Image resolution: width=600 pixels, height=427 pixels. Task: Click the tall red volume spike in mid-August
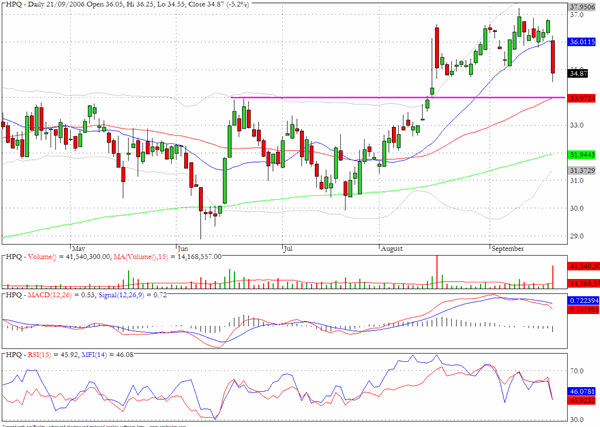[x=437, y=272]
